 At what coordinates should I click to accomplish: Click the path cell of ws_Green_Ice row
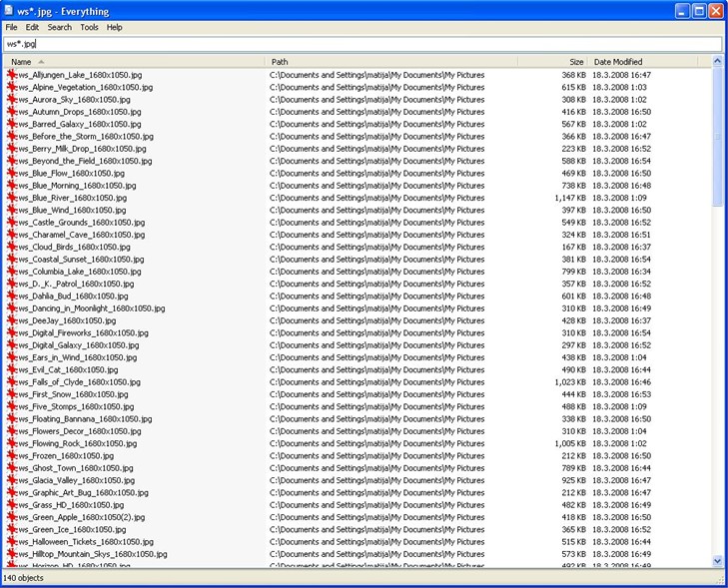(x=377, y=530)
